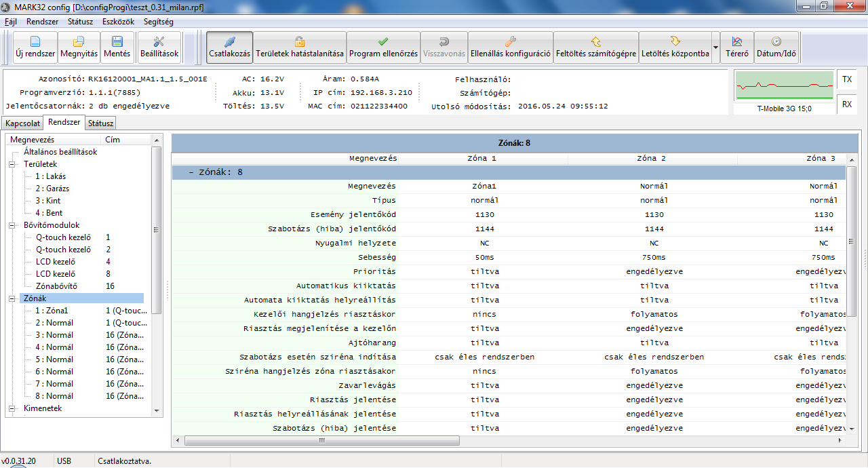Expand the Kimenetek tree node
868x468 pixels.
12,408
